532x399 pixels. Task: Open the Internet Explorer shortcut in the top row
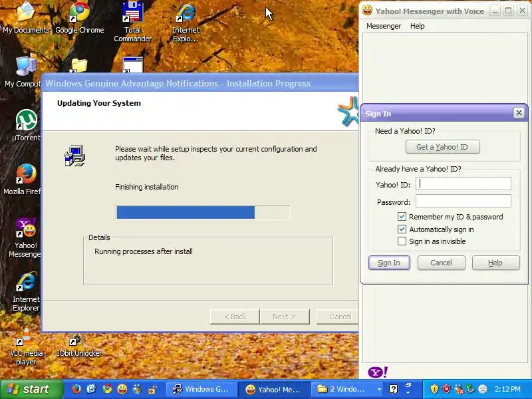pos(186,22)
